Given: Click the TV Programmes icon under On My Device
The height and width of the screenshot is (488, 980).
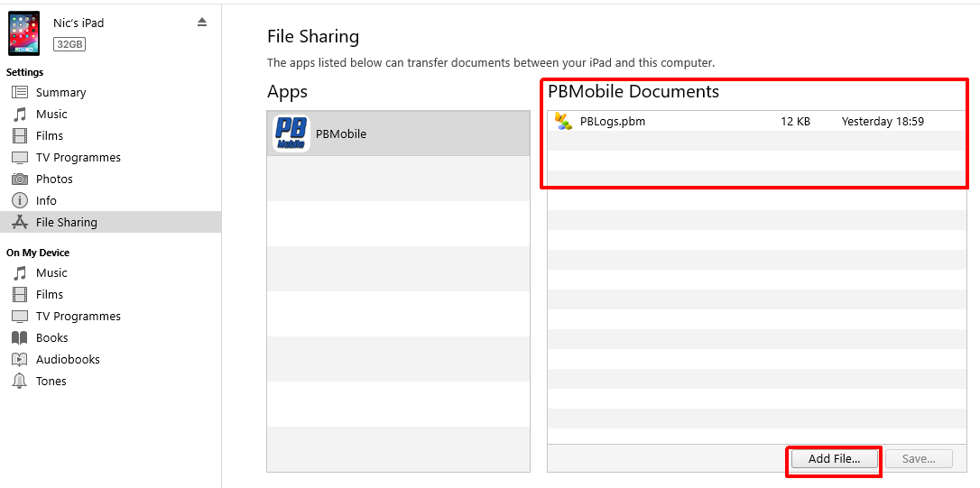Looking at the screenshot, I should click(20, 316).
